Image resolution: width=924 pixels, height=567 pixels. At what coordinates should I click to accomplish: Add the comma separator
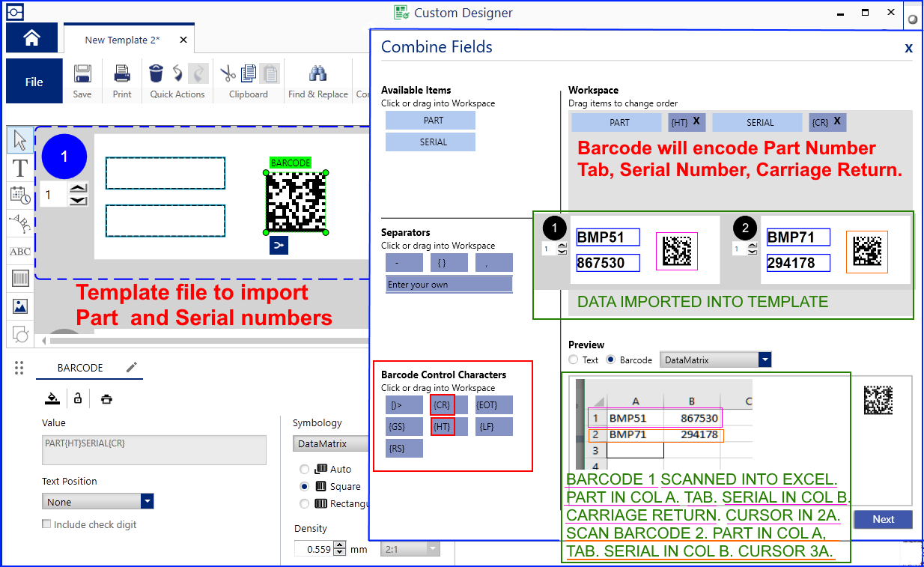(494, 262)
